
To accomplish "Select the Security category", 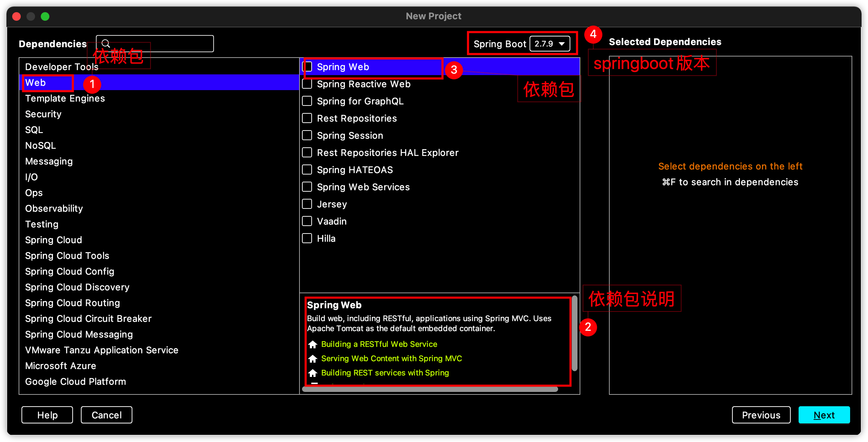I will [159, 114].
